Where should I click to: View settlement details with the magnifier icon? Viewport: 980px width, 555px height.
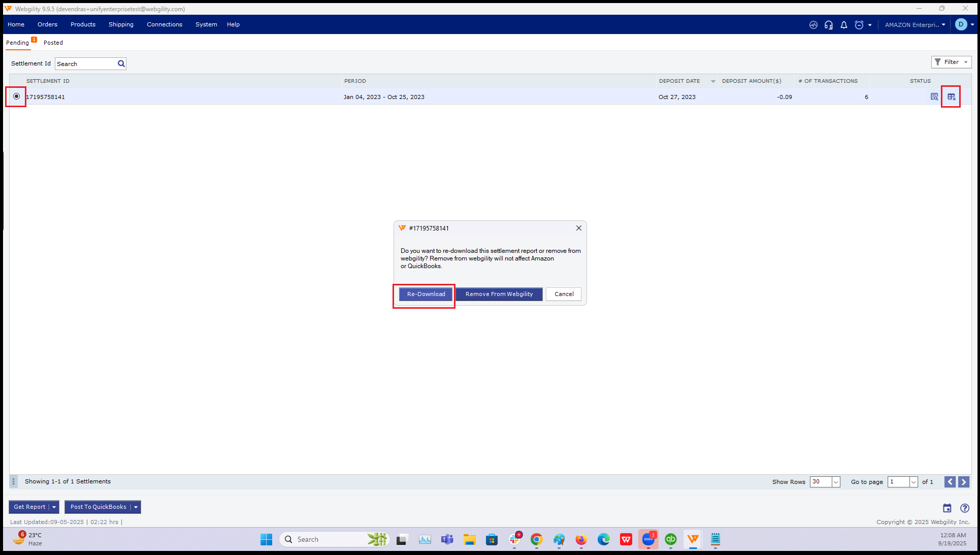pos(934,96)
